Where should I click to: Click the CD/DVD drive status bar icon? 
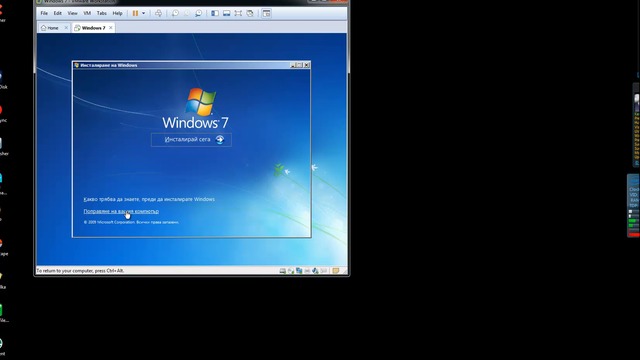[291, 271]
